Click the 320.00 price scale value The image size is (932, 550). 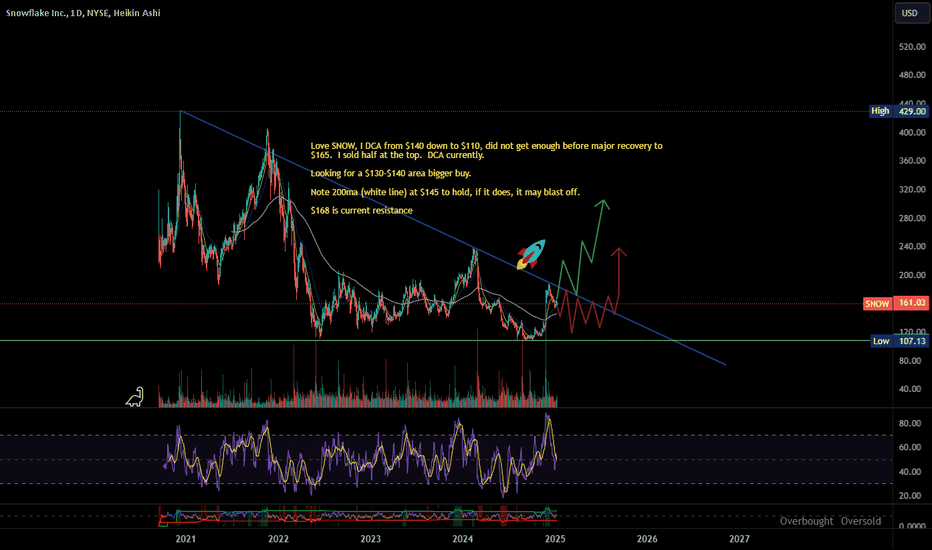tap(912, 189)
